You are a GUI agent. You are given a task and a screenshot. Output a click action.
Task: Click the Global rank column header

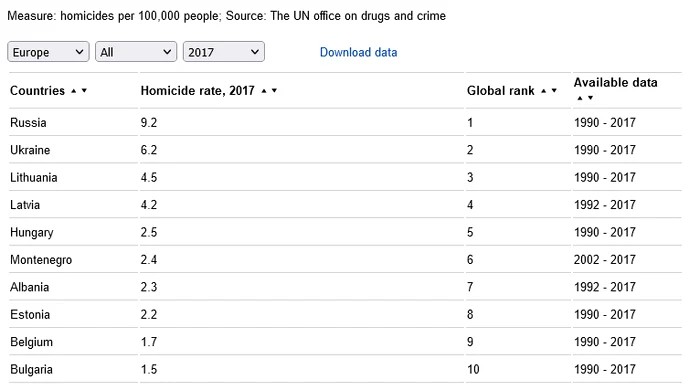[x=500, y=91]
